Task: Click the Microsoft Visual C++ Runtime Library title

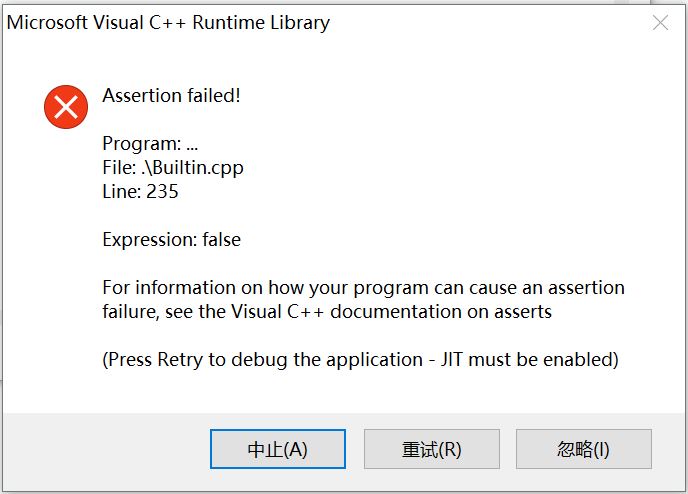Action: click(168, 22)
